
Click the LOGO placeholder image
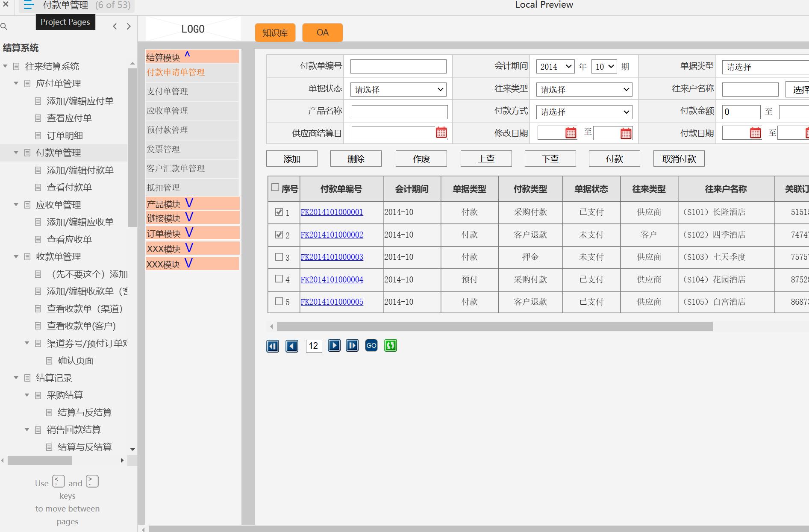(193, 29)
